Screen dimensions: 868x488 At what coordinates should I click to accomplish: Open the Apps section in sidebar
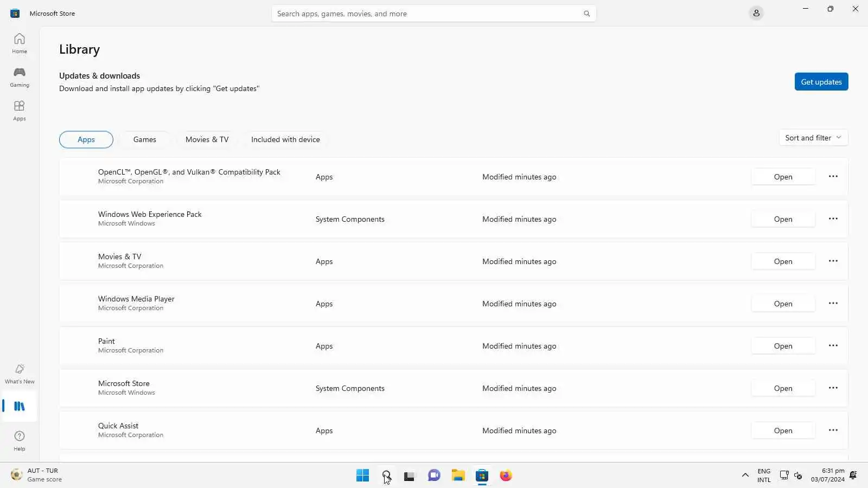pos(20,110)
